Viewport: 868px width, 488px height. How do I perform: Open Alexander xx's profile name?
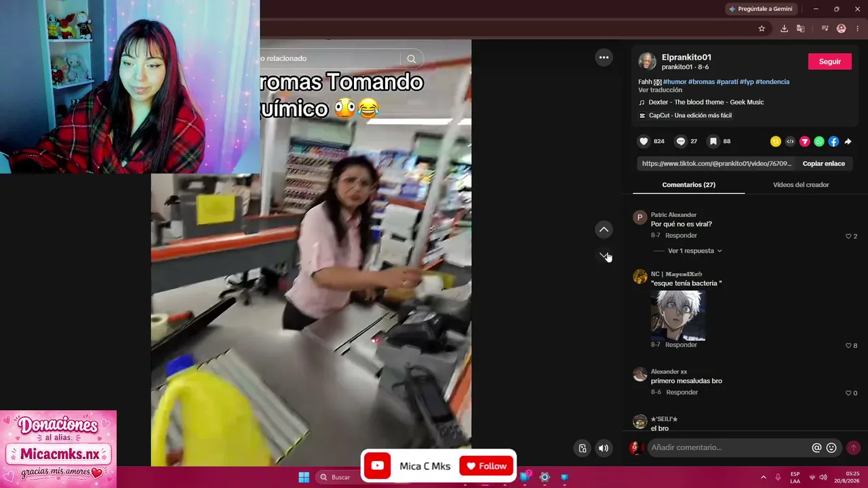[x=669, y=371]
